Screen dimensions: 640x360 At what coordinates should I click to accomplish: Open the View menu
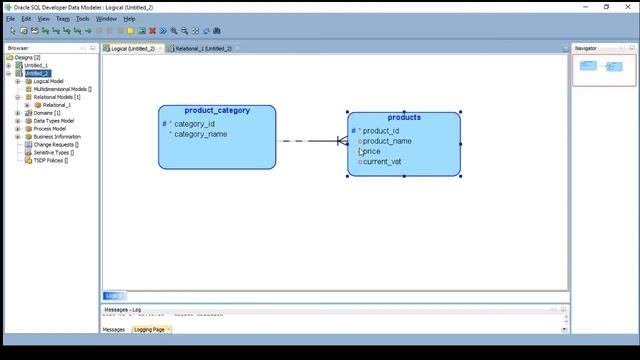[x=43, y=19]
